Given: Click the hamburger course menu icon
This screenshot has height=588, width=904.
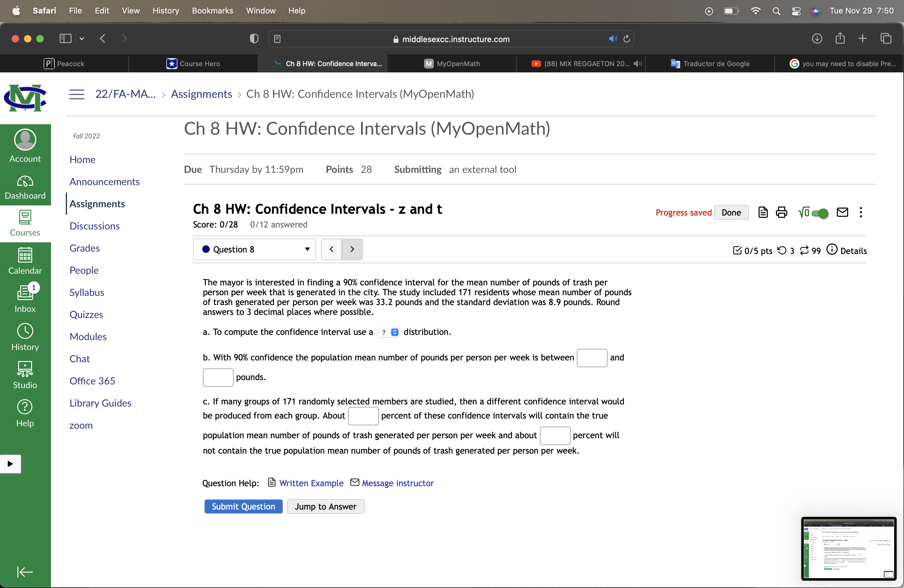Looking at the screenshot, I should (x=77, y=94).
